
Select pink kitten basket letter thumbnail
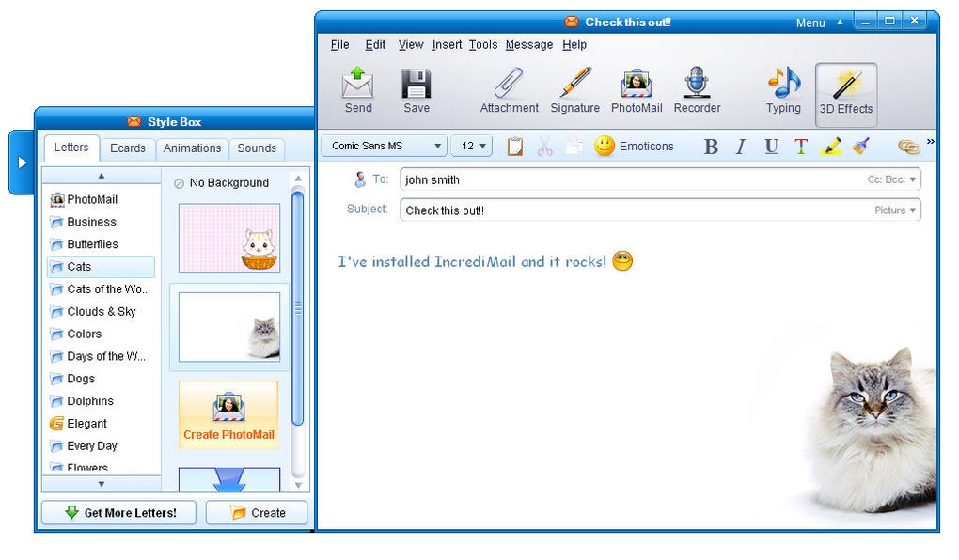[x=229, y=239]
